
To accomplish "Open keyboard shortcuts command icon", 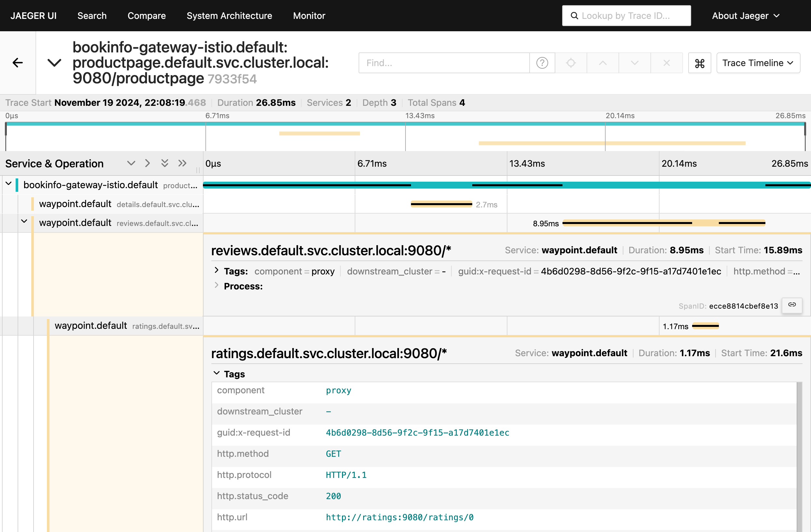I will [699, 63].
